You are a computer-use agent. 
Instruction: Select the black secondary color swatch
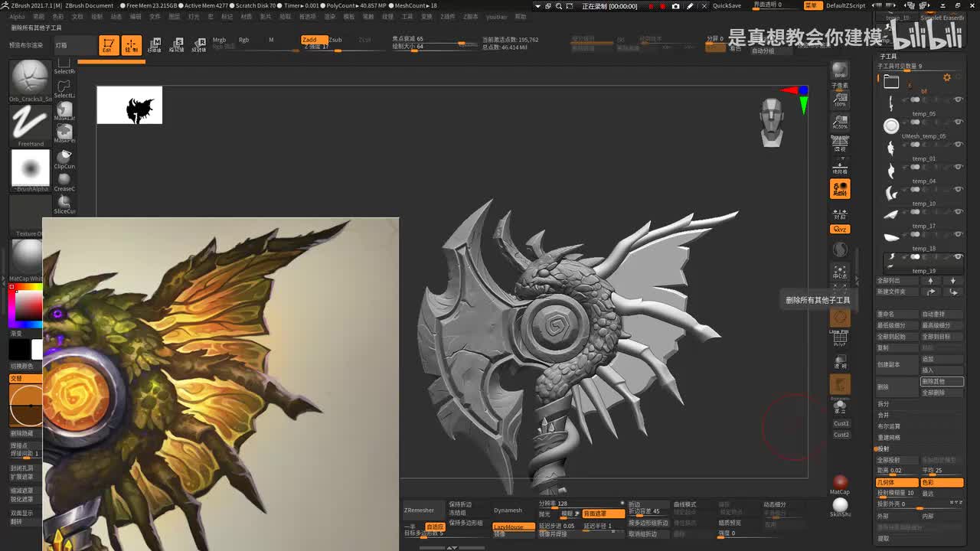18,349
